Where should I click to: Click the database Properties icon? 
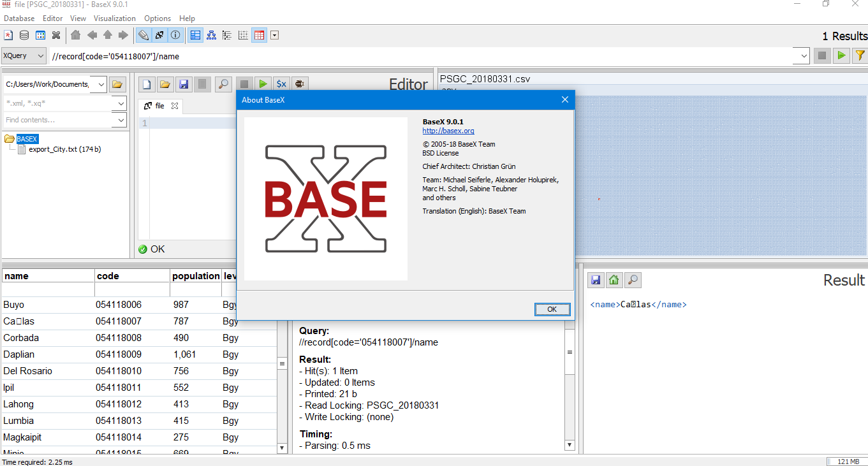point(40,35)
